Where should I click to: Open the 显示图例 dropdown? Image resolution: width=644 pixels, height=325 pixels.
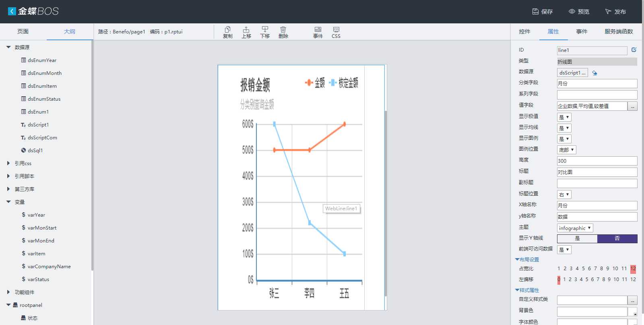point(564,139)
